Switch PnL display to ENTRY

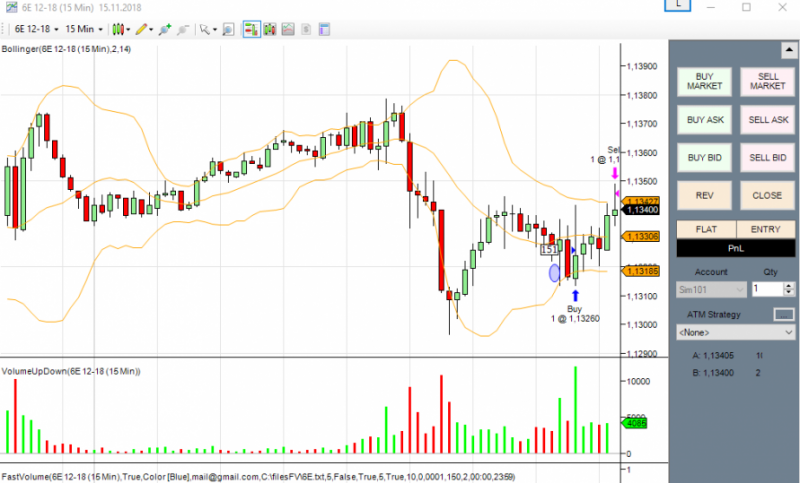pos(765,230)
